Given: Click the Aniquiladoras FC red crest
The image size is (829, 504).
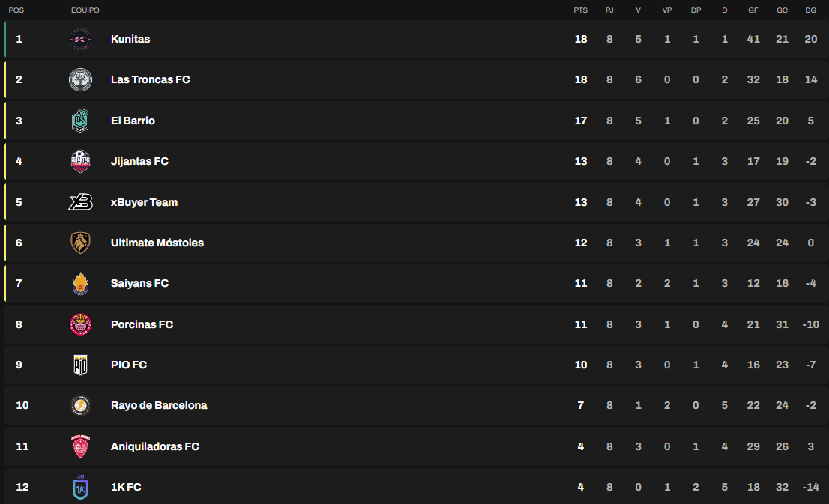Looking at the screenshot, I should pos(80,446).
